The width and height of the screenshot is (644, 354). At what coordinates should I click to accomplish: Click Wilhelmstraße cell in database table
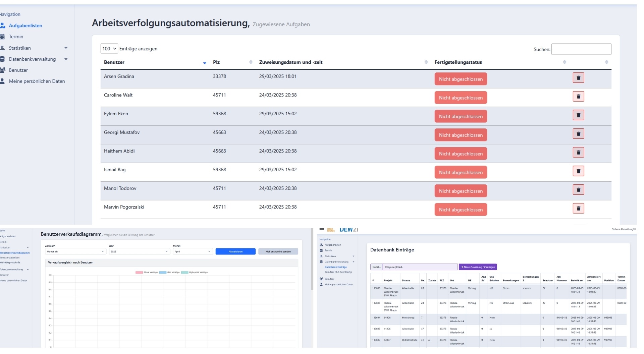click(410, 340)
